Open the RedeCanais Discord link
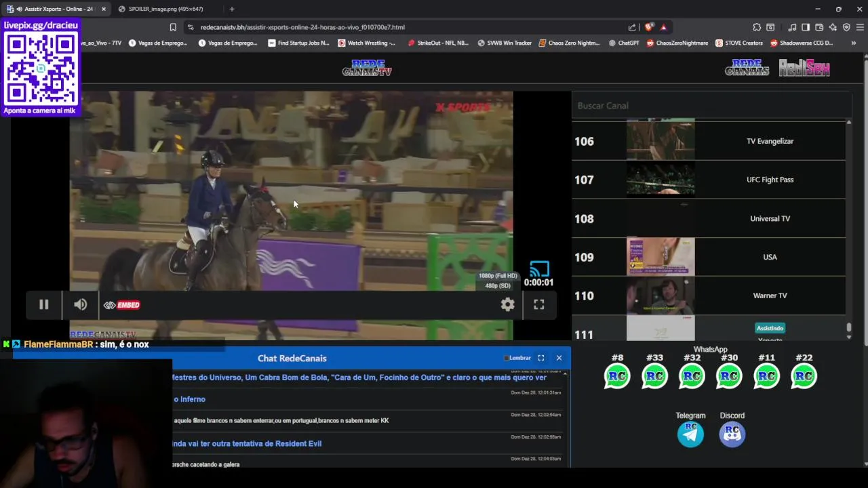The image size is (868, 488). pos(732,434)
